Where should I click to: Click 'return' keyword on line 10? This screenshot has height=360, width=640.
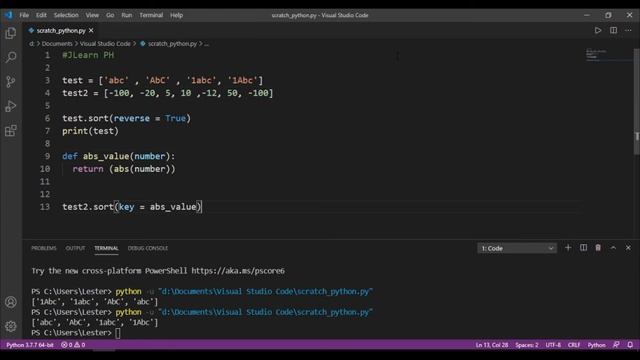click(88, 169)
